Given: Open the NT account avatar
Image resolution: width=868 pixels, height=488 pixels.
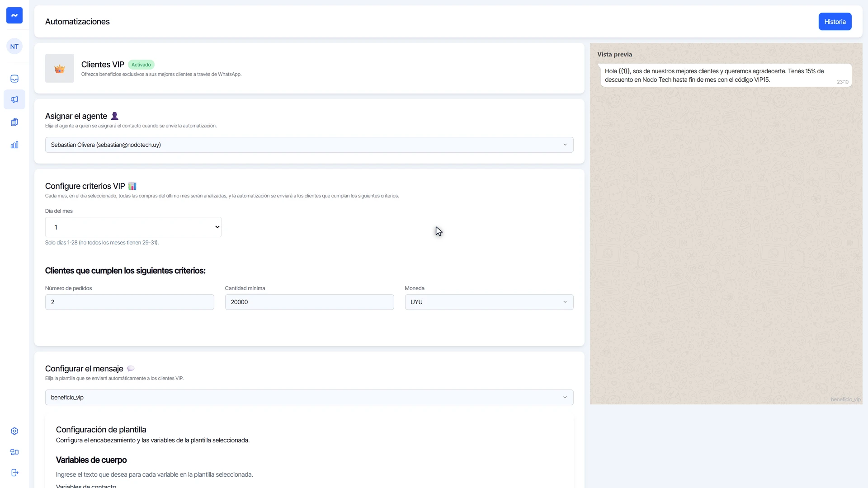Looking at the screenshot, I should coord(14,46).
